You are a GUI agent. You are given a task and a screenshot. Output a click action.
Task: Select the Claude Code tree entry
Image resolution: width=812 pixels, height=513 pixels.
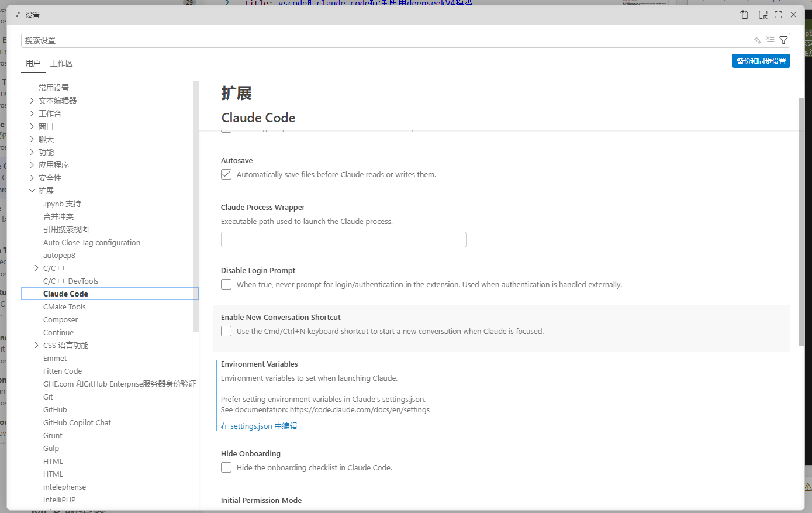110,294
